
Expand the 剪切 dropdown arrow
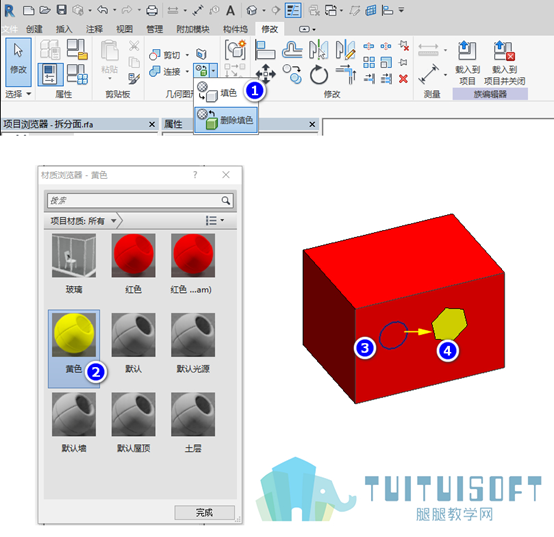[x=187, y=55]
